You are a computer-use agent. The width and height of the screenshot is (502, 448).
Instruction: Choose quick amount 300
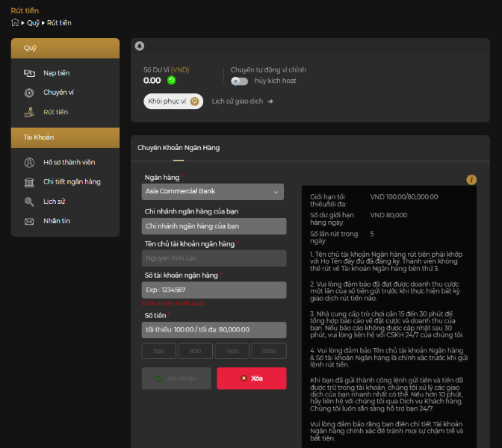[159, 351]
